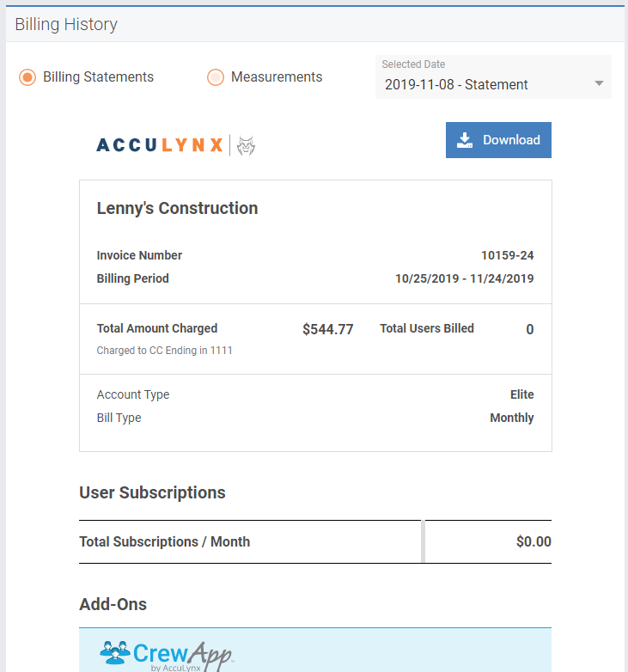Screen dimensions: 628x672
Task: Click the download arrow icon
Action: 465,140
